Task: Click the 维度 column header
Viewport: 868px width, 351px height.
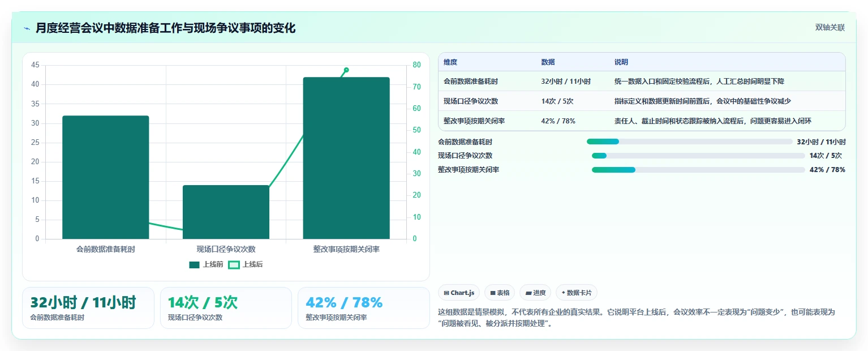Action: (450, 62)
